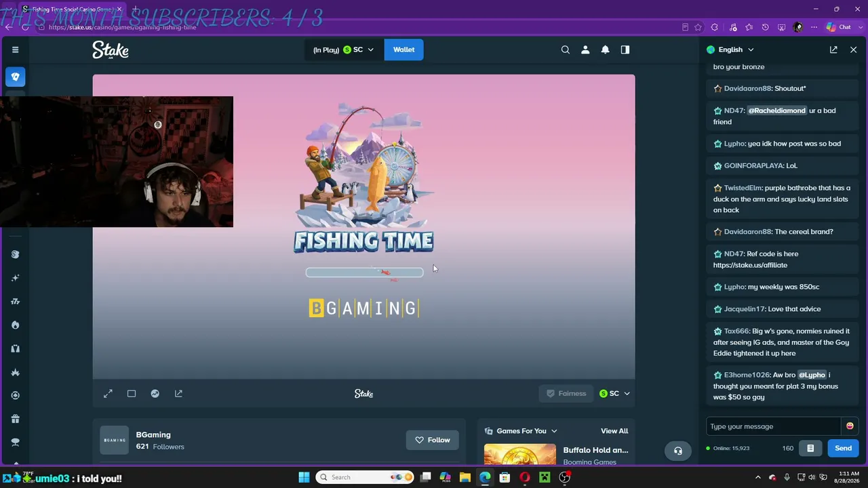
Task: Focus the Type your message field
Action: click(x=773, y=426)
